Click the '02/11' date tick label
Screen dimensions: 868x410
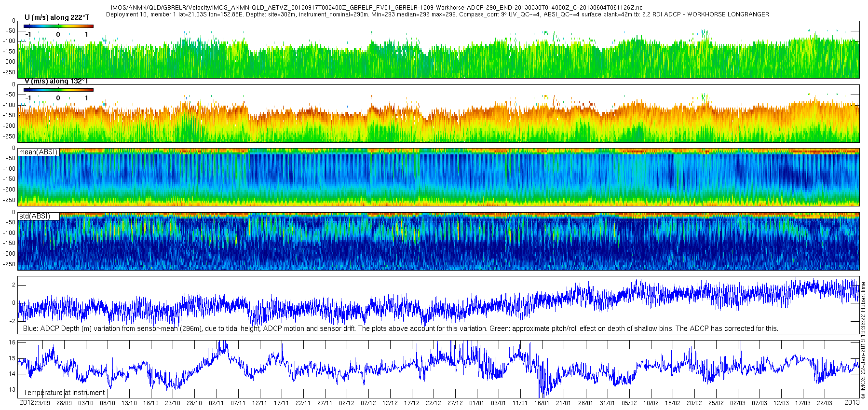tap(216, 403)
